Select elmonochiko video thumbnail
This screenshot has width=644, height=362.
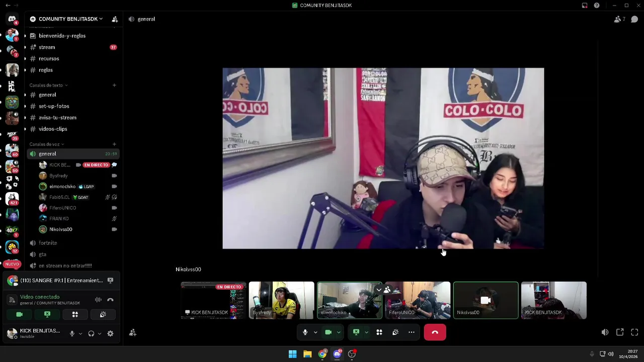tap(350, 300)
